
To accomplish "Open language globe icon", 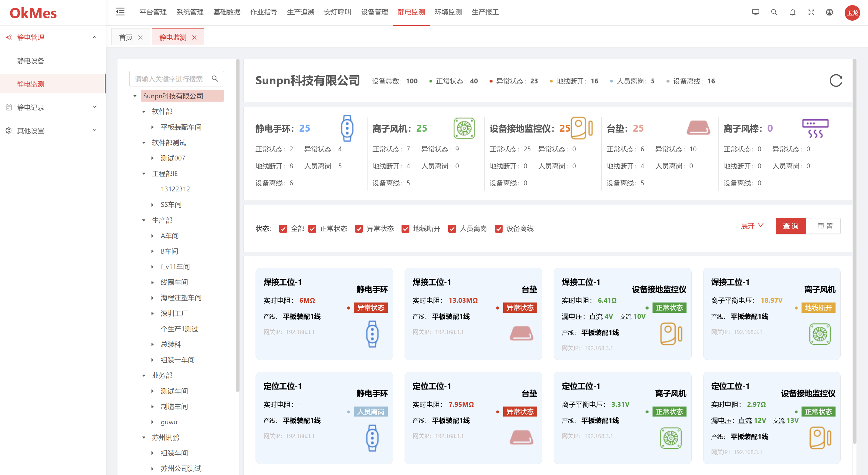I will [829, 12].
